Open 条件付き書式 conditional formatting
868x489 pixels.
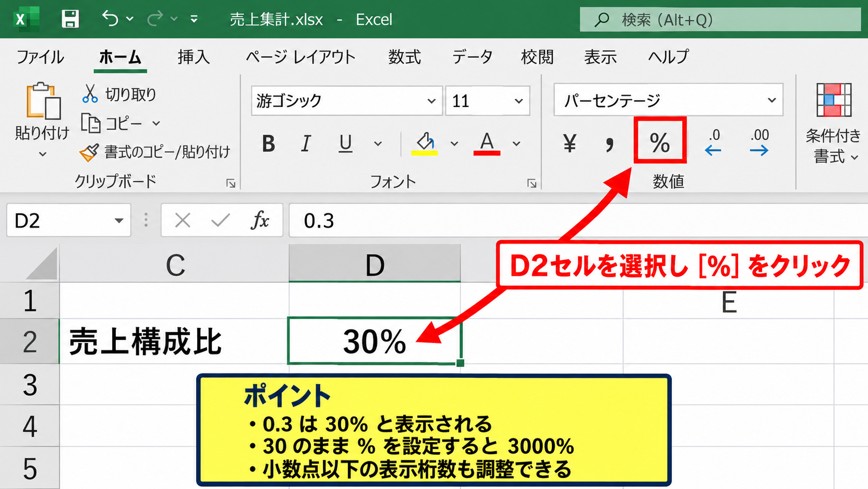click(833, 124)
